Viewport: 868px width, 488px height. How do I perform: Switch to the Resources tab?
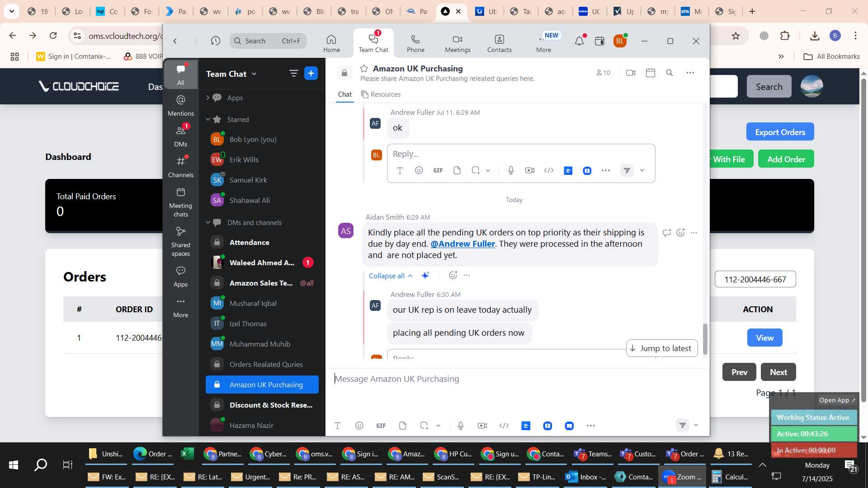click(381, 94)
